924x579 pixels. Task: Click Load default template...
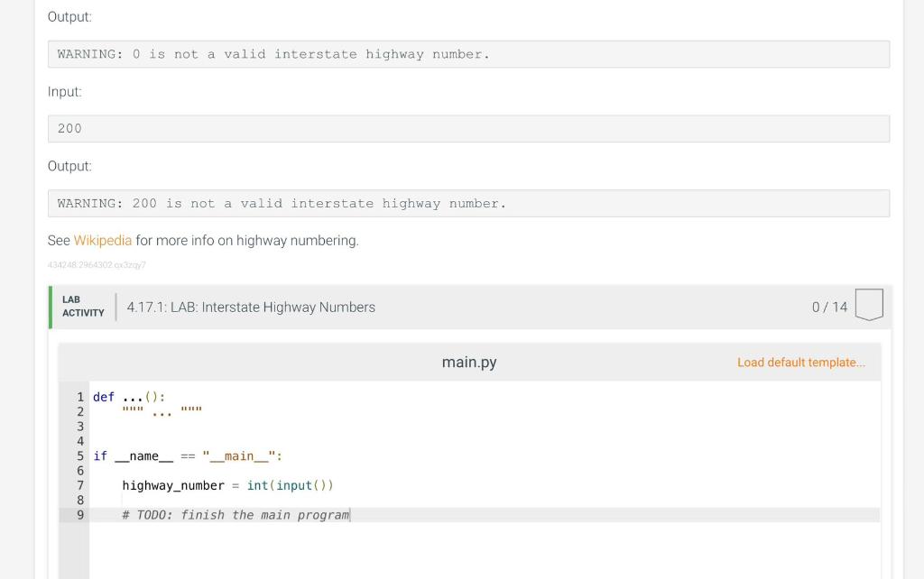(801, 361)
